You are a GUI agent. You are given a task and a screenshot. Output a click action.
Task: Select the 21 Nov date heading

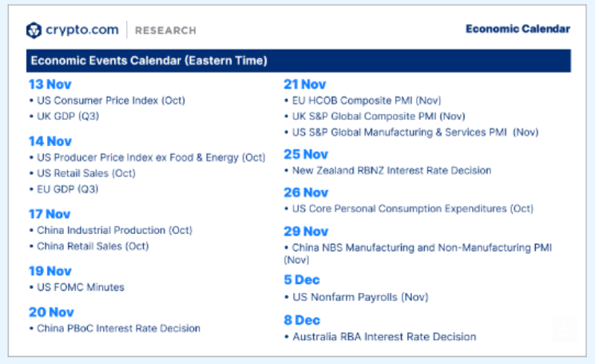click(x=304, y=84)
